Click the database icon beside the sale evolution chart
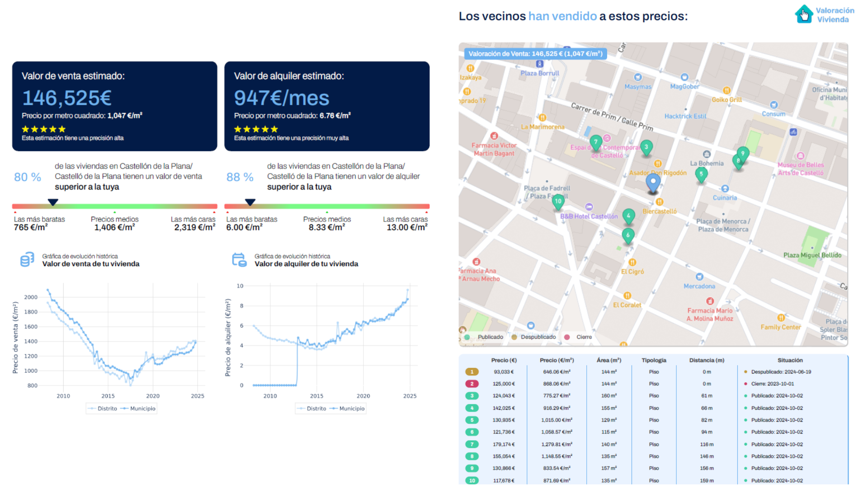The width and height of the screenshot is (868, 488). pos(27,259)
